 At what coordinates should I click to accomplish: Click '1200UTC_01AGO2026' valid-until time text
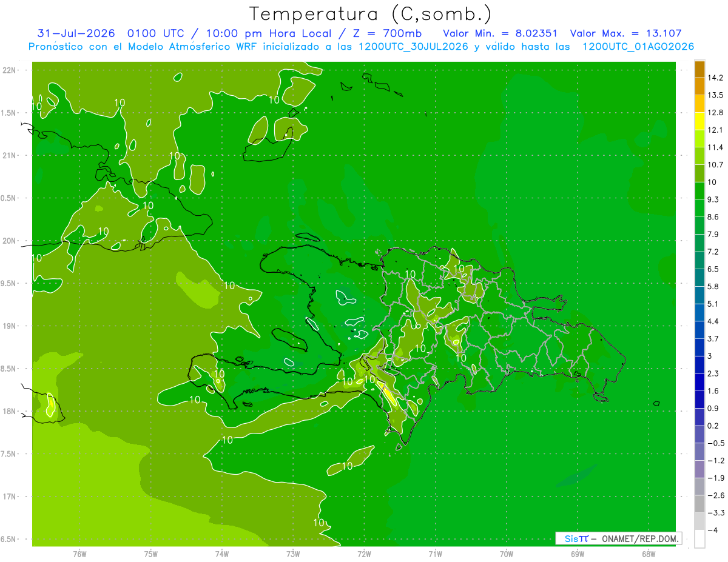(638, 47)
